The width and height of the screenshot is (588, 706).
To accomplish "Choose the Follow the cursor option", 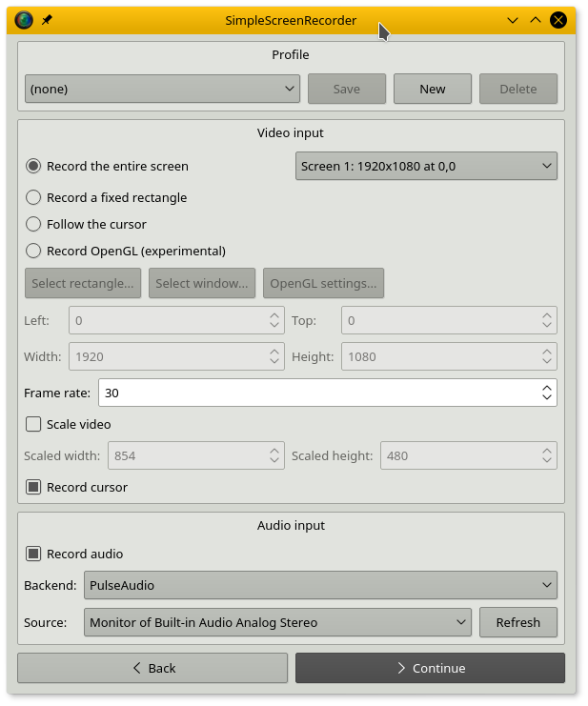I will [x=33, y=225].
